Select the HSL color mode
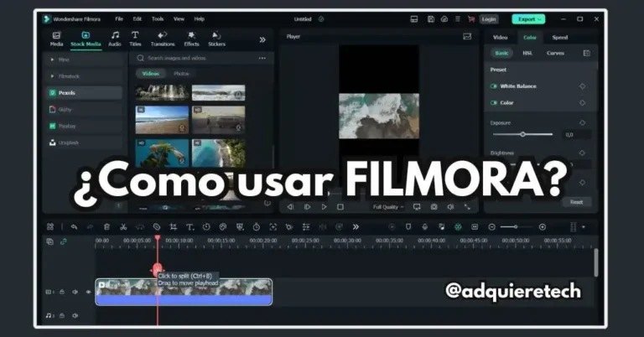 tap(527, 53)
